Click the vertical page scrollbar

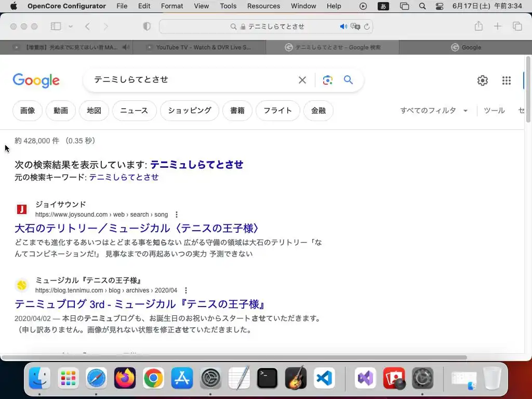(x=528, y=90)
